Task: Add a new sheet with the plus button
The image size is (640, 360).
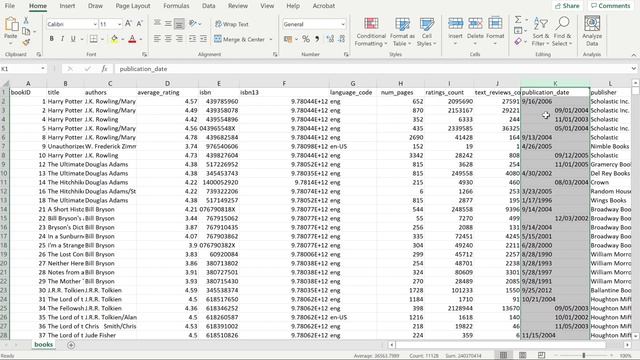Action: pyautogui.click(x=71, y=345)
